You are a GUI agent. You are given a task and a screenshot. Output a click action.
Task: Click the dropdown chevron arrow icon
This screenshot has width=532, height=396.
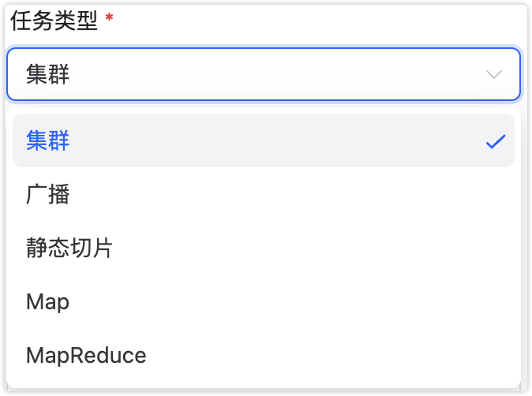point(494,75)
